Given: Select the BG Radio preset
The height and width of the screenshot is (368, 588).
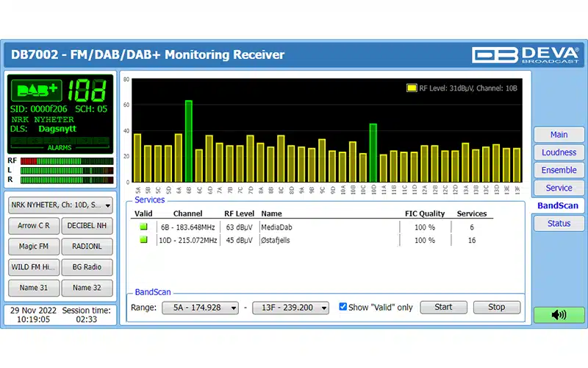Looking at the screenshot, I should click(x=87, y=267).
